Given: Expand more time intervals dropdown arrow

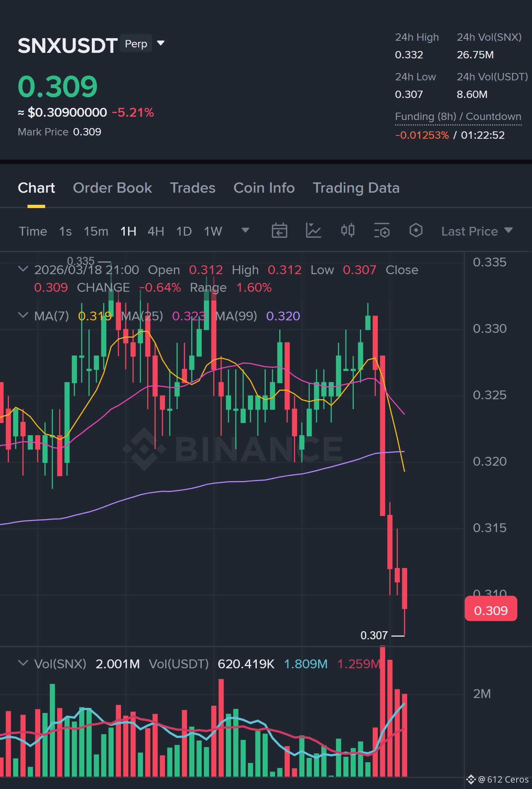Looking at the screenshot, I should click(245, 230).
